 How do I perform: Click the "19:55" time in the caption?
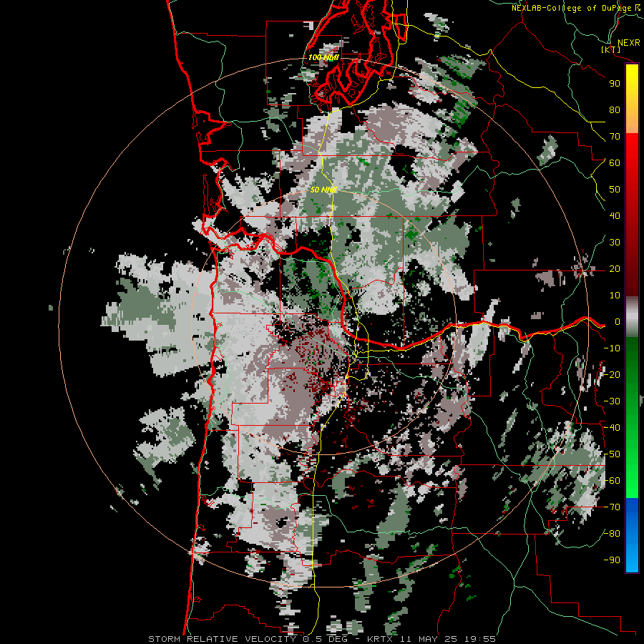(x=479, y=639)
